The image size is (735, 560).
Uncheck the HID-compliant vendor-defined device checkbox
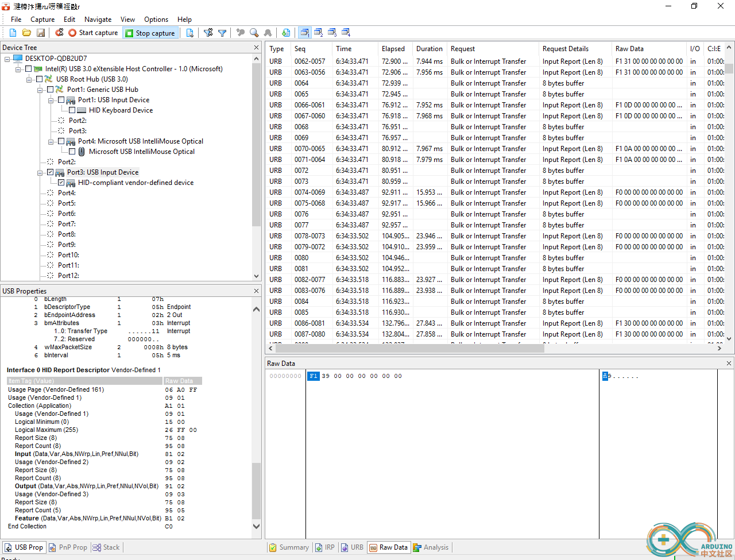coord(61,183)
